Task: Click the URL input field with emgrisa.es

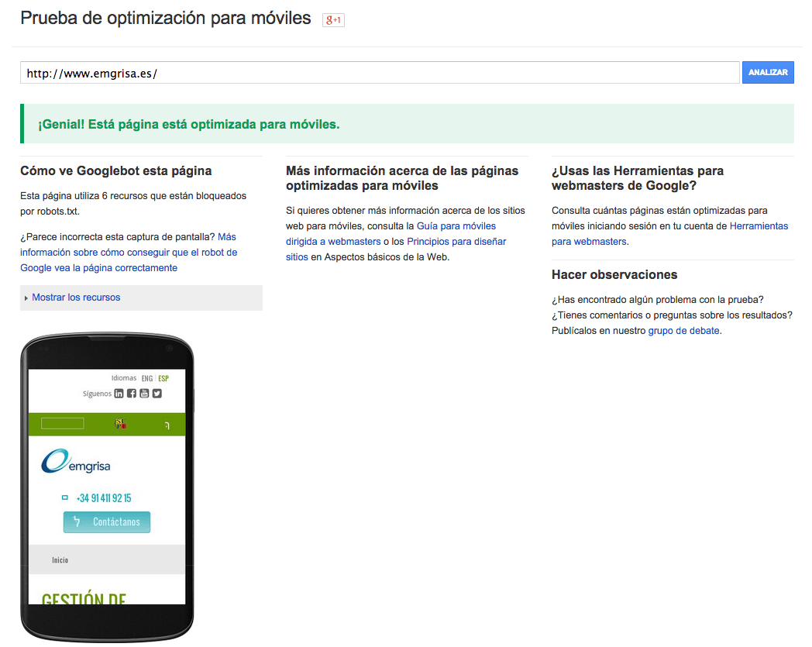Action: point(380,73)
